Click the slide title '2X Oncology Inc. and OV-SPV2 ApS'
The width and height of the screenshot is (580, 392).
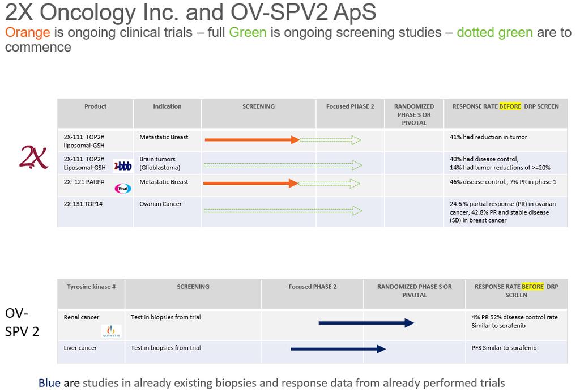point(191,11)
